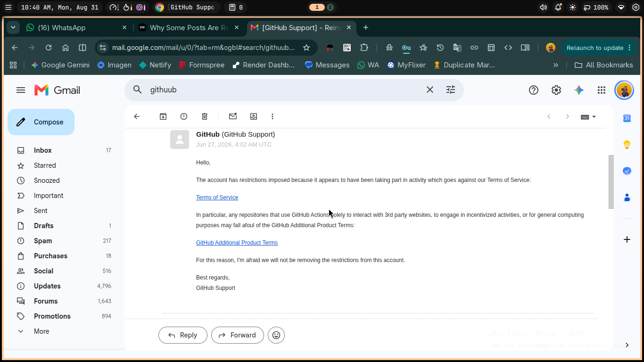Open All Bookmarks folder

tap(604, 65)
